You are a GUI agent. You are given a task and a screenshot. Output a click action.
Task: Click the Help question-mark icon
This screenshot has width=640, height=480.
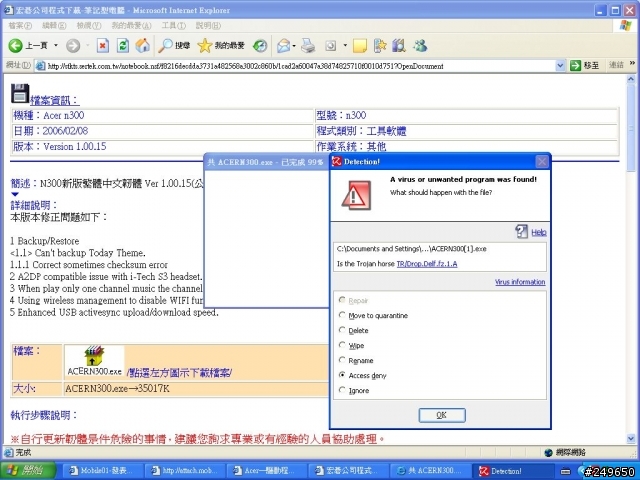(x=521, y=231)
